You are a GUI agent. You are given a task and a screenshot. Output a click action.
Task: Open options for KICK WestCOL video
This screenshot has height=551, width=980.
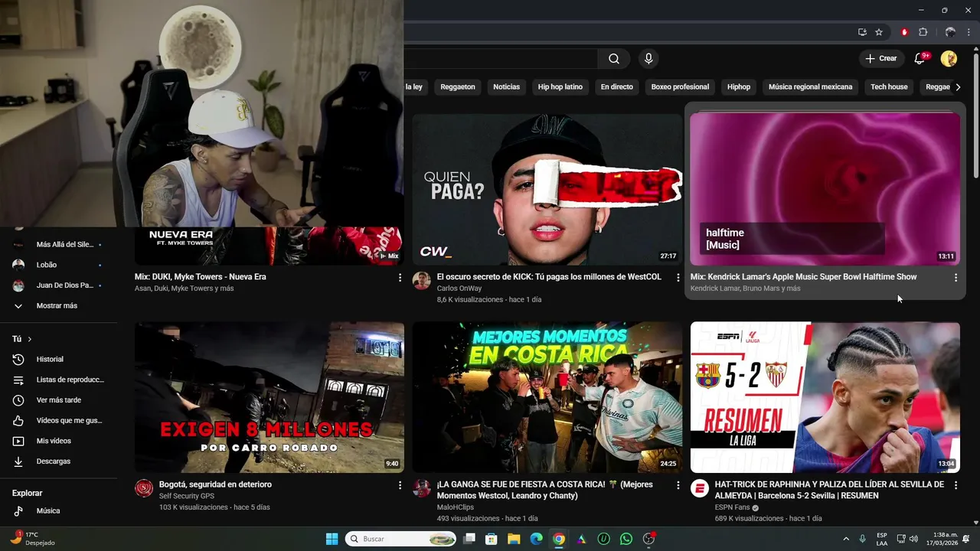click(x=678, y=278)
